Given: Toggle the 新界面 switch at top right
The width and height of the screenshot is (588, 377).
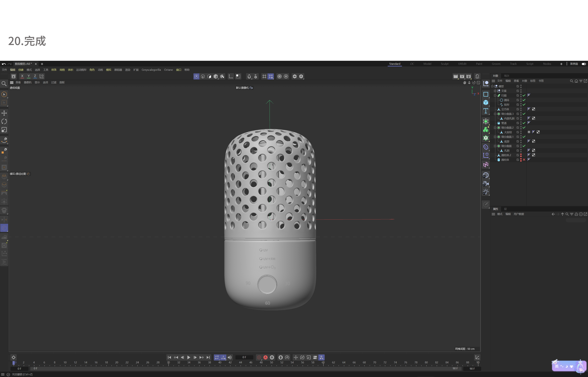Looking at the screenshot, I should (584, 64).
